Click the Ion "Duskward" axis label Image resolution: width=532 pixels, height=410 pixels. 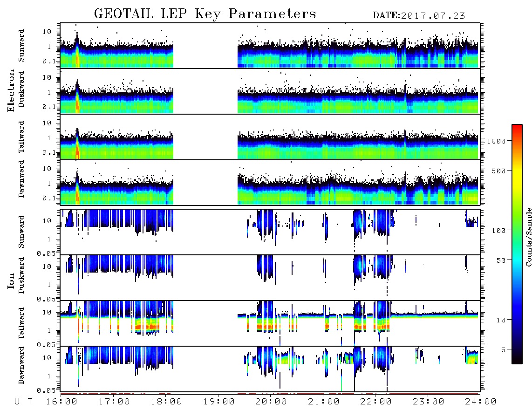[21, 275]
